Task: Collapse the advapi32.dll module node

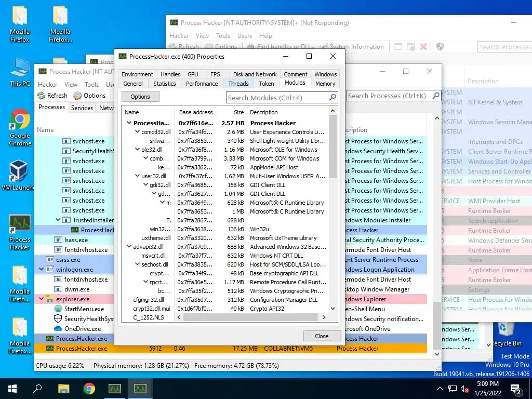Action: click(x=129, y=246)
